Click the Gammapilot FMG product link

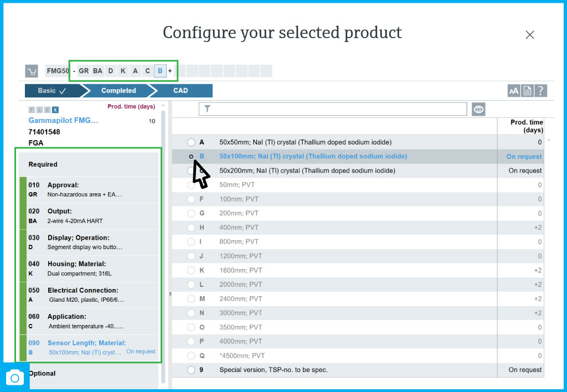click(63, 120)
